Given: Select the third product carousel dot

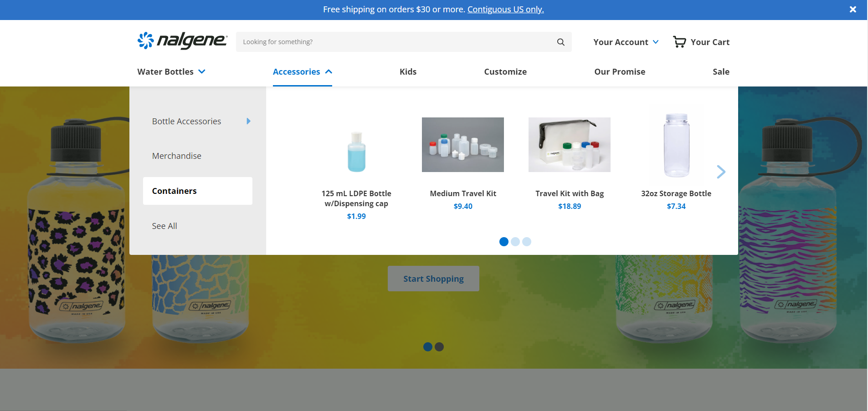Looking at the screenshot, I should (527, 242).
